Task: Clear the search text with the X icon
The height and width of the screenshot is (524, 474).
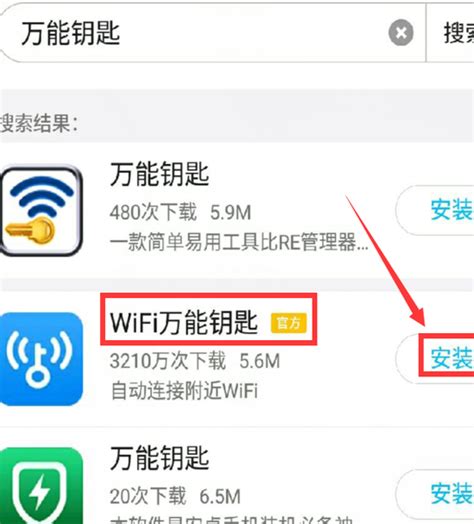Action: (x=401, y=33)
